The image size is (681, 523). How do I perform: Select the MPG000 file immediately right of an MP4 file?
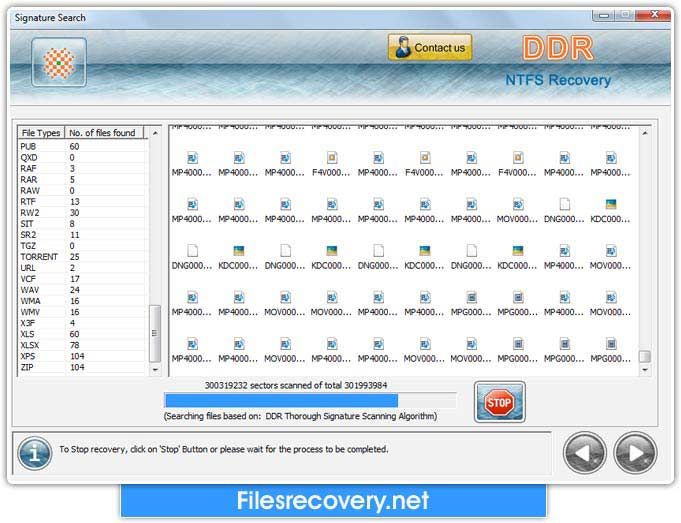point(471,303)
